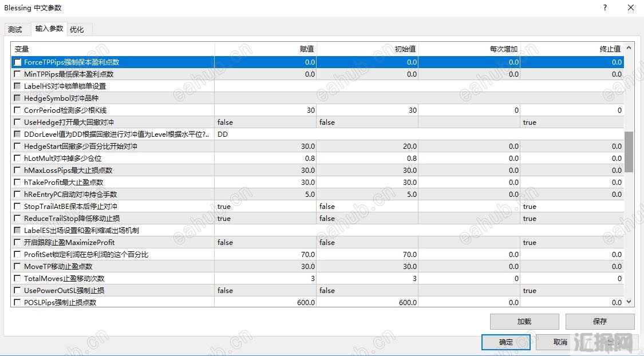This screenshot has width=644, height=356.
Task: Select the 变量 column header
Action: (x=113, y=49)
